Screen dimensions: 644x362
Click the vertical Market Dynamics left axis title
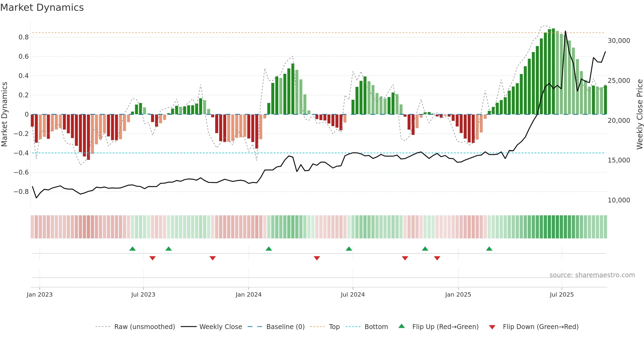[4, 114]
